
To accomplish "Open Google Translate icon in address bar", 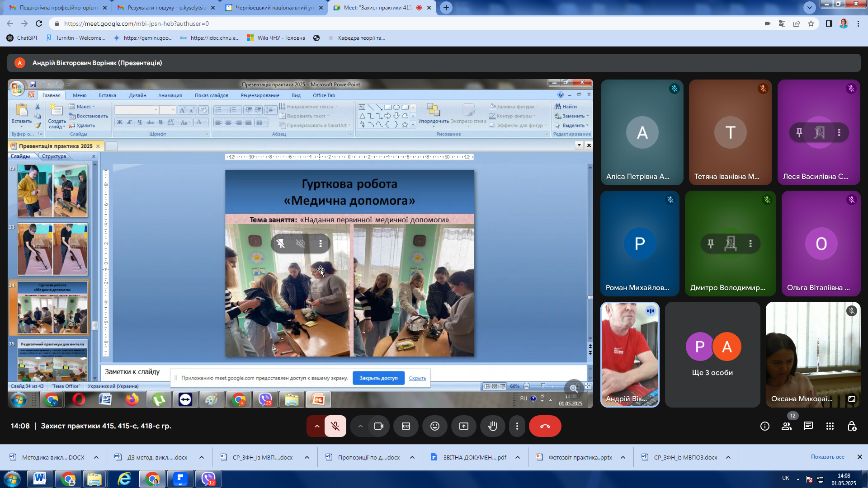I will click(x=782, y=23).
